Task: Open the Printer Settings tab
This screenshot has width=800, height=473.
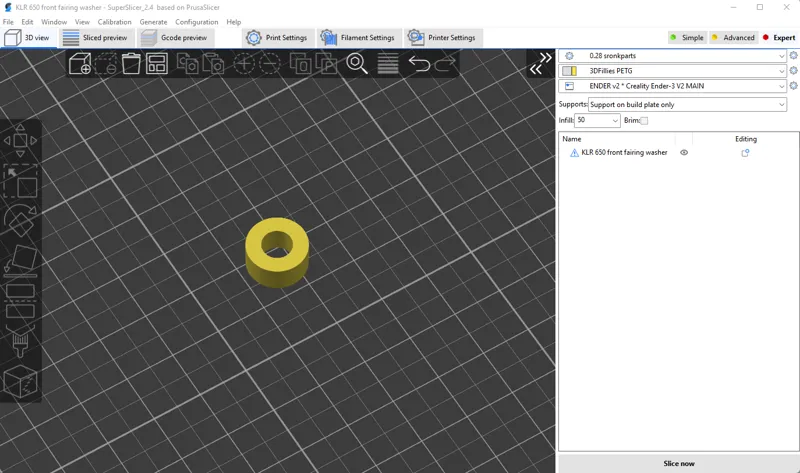Action: [442, 38]
